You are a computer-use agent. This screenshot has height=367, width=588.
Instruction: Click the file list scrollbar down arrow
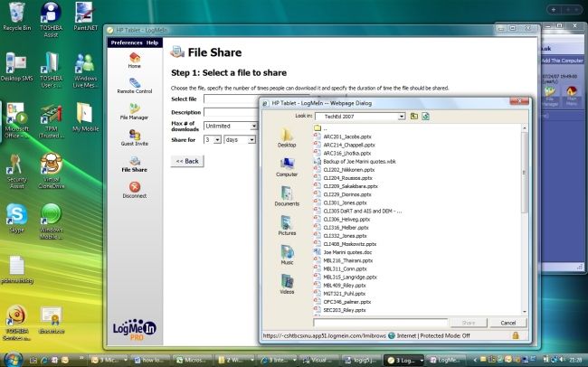click(525, 312)
